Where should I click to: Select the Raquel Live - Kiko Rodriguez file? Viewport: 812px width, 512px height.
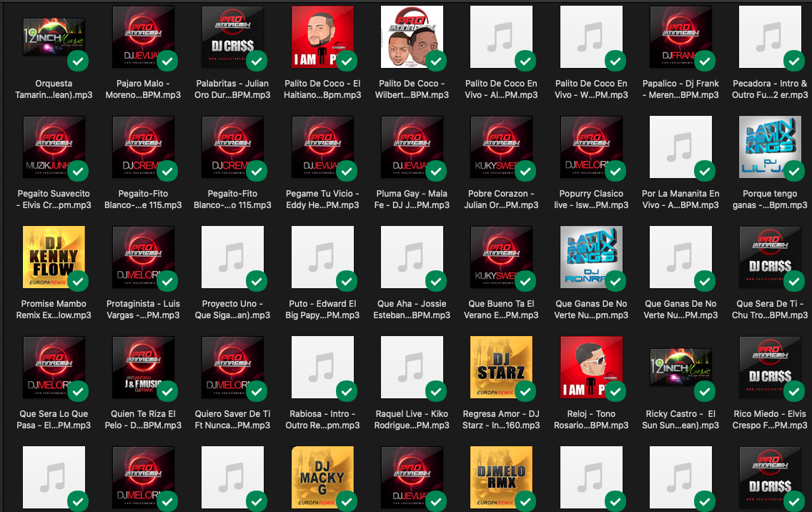(x=412, y=368)
